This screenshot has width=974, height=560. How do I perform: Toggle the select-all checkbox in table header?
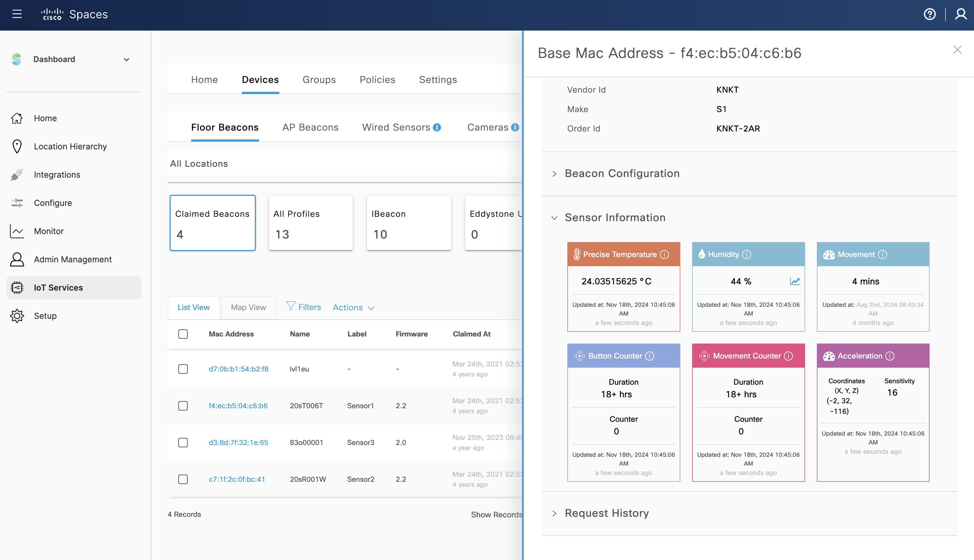pos(183,334)
